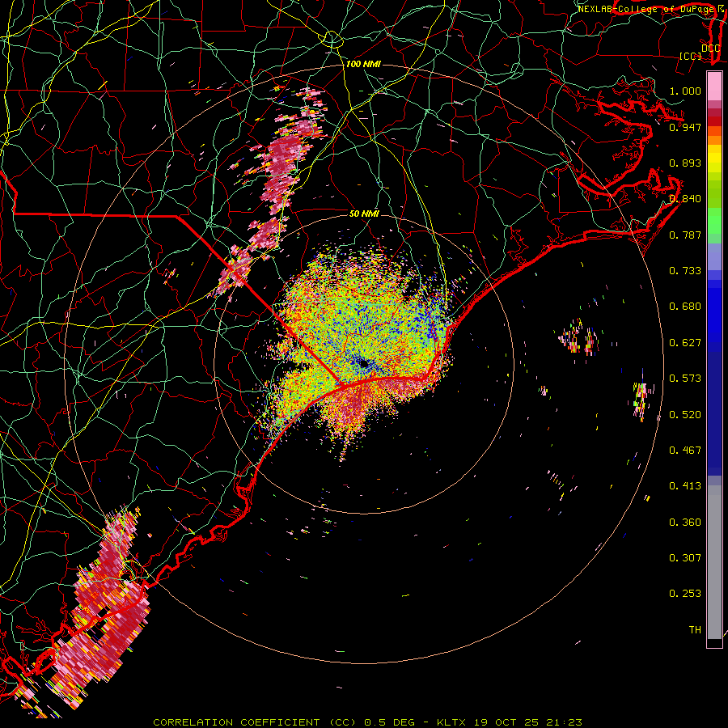The height and width of the screenshot is (728, 728).
Task: Click the 0.840 scale value
Action: click(x=685, y=199)
